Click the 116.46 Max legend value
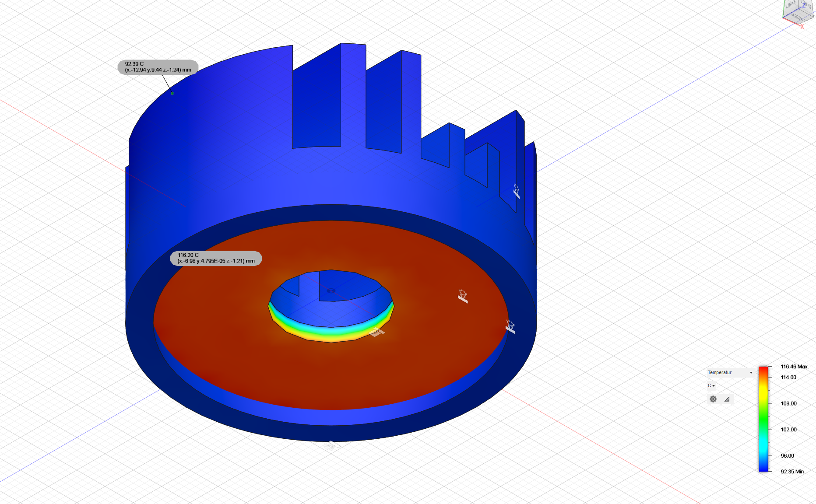The width and height of the screenshot is (816, 504). (x=794, y=367)
